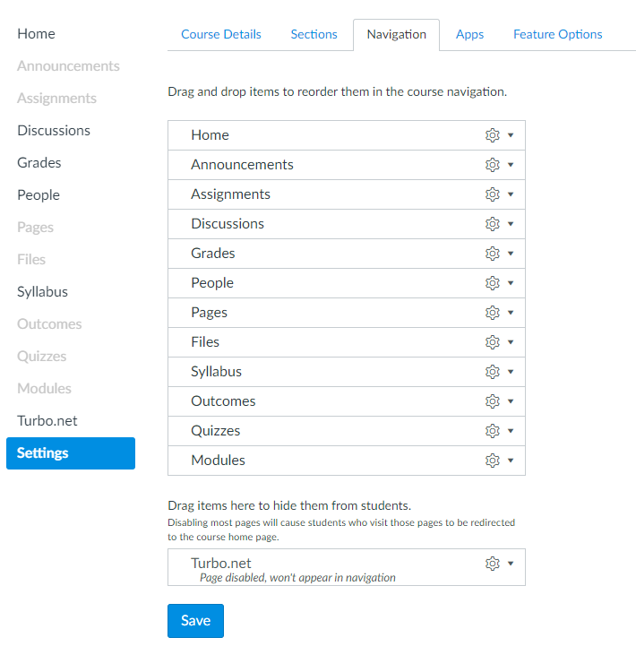Click the gear icon on Home row
The width and height of the screenshot is (636, 672).
pyautogui.click(x=492, y=135)
